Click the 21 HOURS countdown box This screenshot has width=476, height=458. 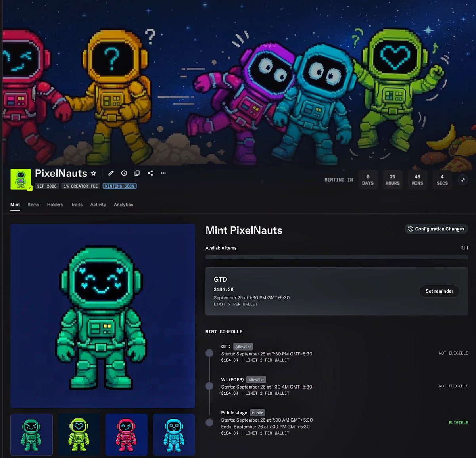tap(393, 180)
